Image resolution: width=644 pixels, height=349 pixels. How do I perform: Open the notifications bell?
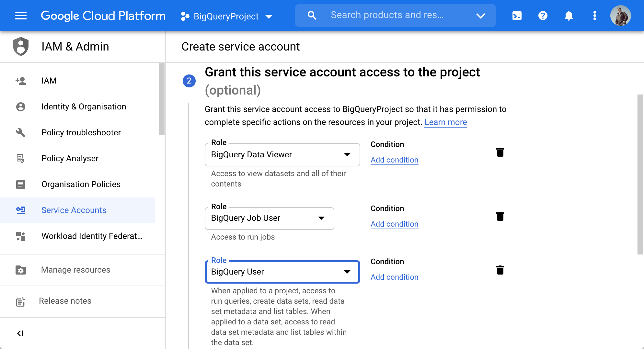(569, 15)
